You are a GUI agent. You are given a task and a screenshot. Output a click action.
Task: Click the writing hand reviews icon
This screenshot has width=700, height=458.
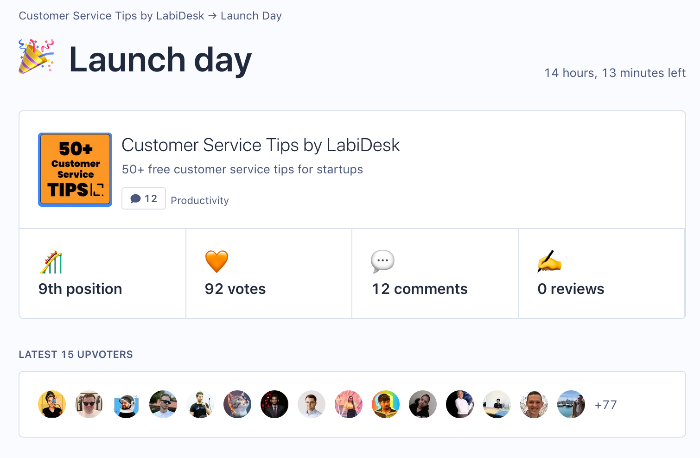coord(550,262)
